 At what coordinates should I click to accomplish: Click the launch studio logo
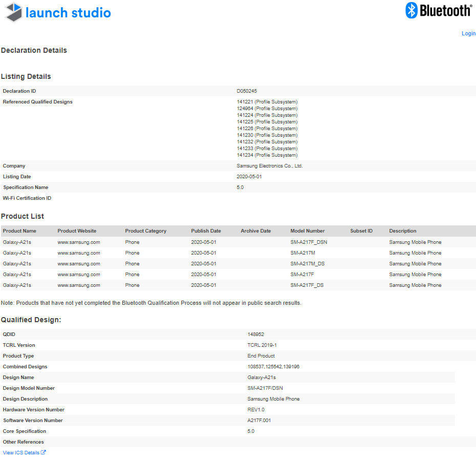[58, 12]
